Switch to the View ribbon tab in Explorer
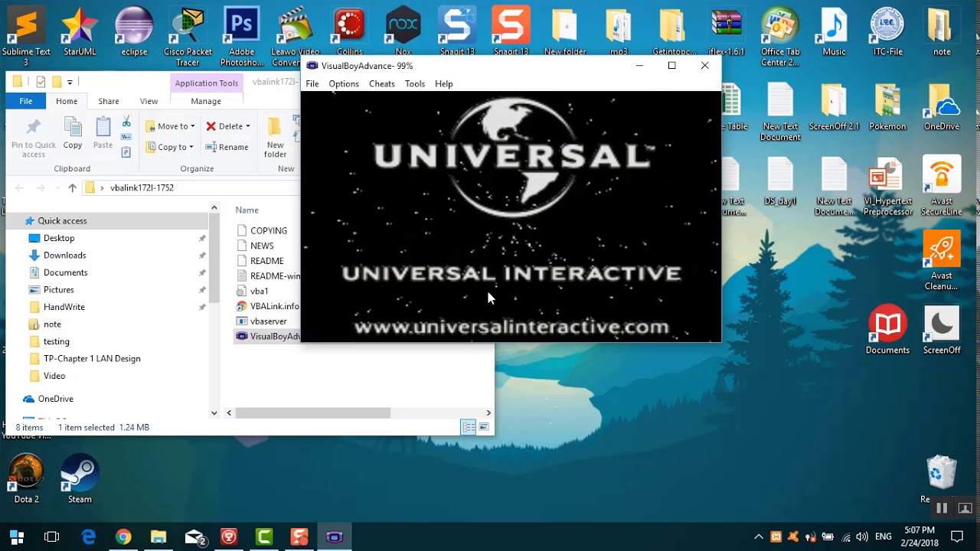Image resolution: width=980 pixels, height=551 pixels. coord(149,101)
